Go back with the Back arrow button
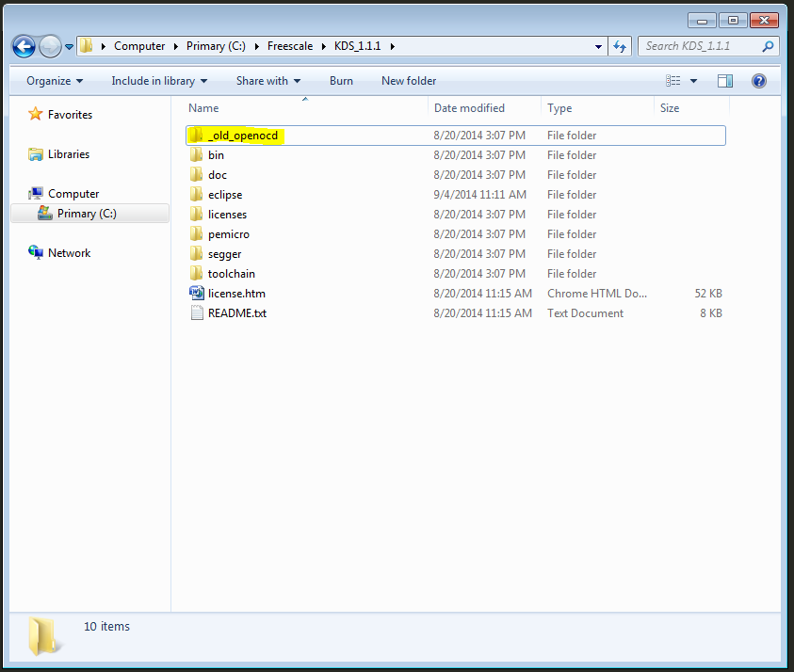Viewport: 794px width, 672px height. 24,46
